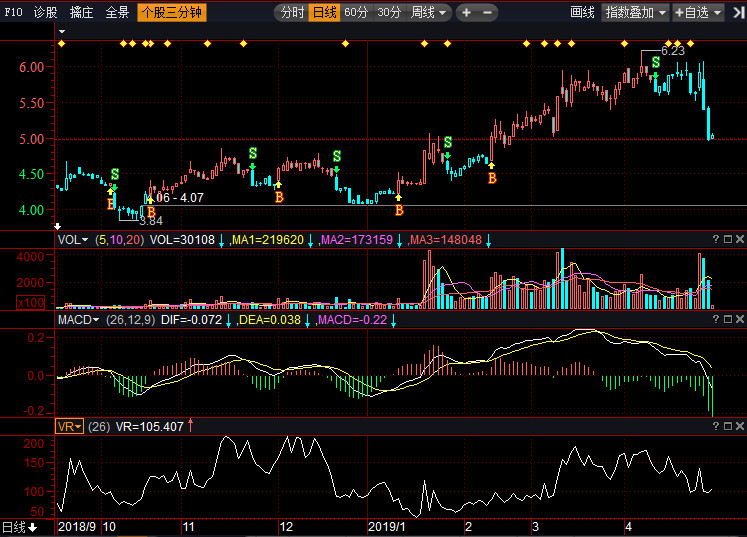Click the B buy signal in early January 2019
This screenshot has width=747, height=537.
pyautogui.click(x=399, y=210)
